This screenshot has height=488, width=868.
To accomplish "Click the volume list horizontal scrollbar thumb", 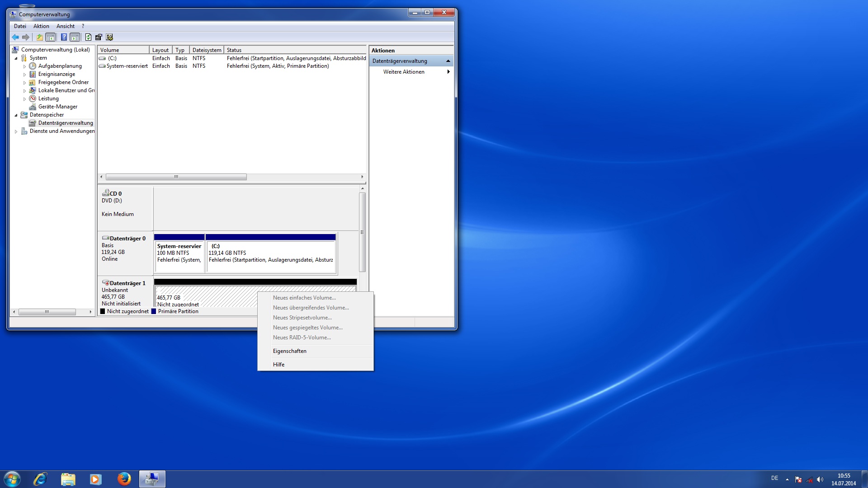I will point(176,177).
